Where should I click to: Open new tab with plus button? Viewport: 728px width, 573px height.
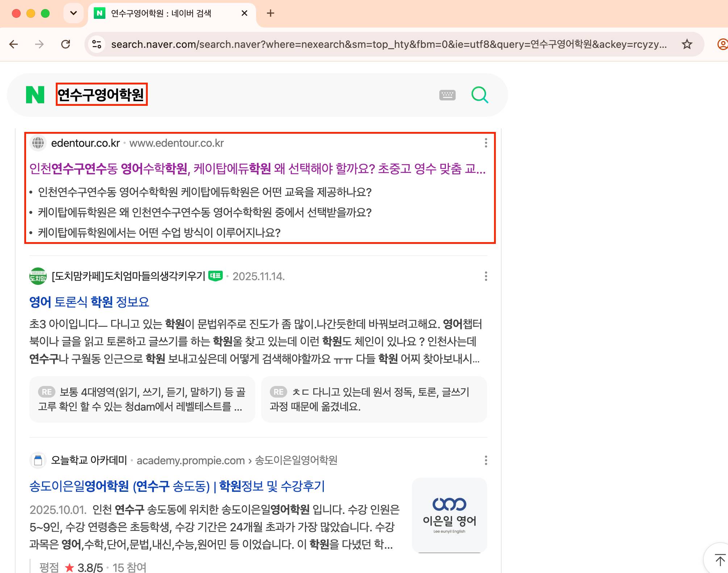[270, 13]
